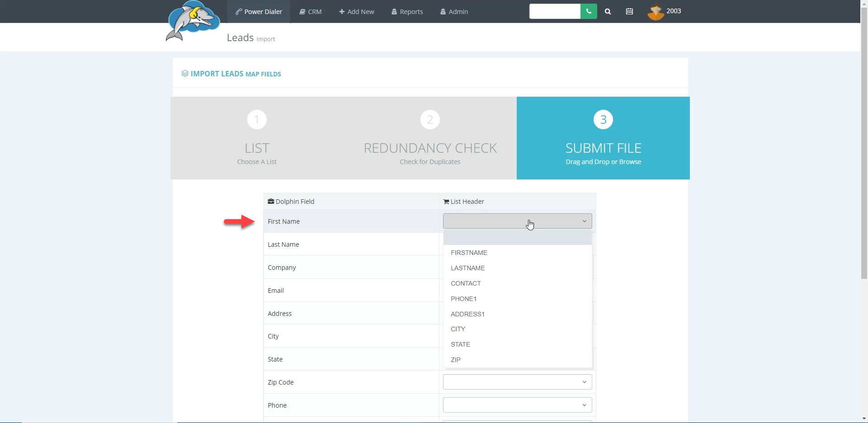
Task: Click the Last Name field label
Action: click(x=283, y=244)
